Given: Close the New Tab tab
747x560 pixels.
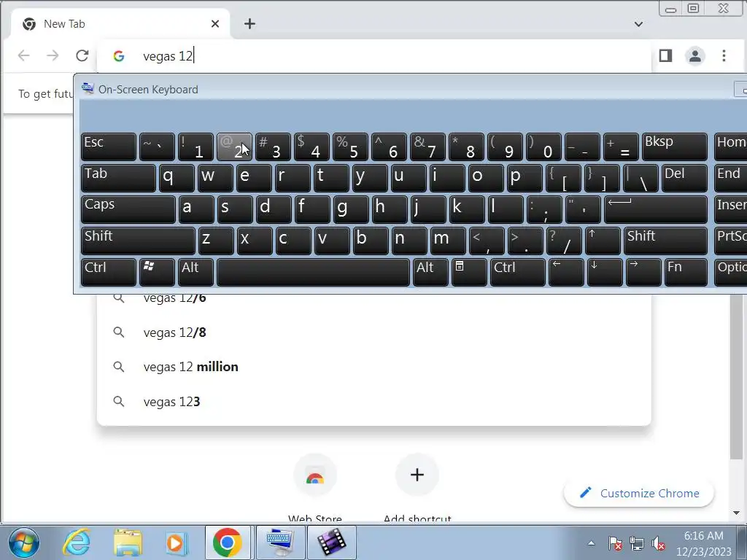Looking at the screenshot, I should [215, 24].
